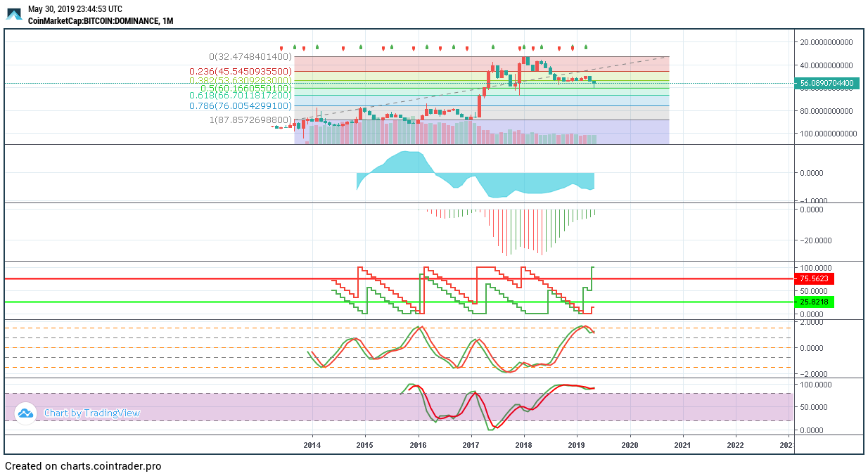Click the Created on charts.cointrader.pro text
868x476 pixels.
click(x=83, y=466)
